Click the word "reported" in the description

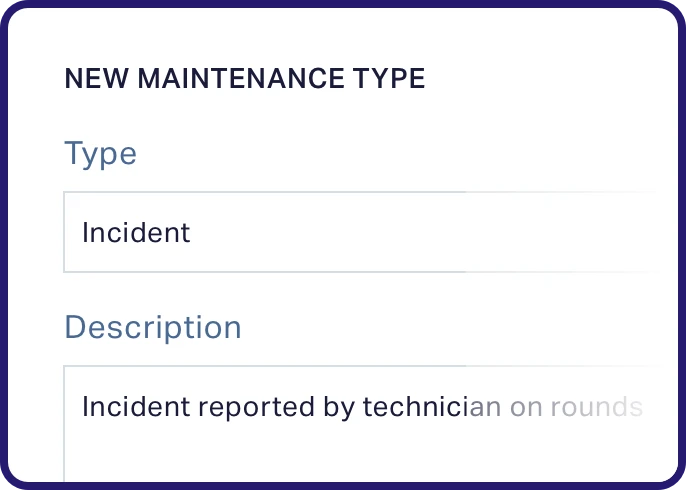255,407
